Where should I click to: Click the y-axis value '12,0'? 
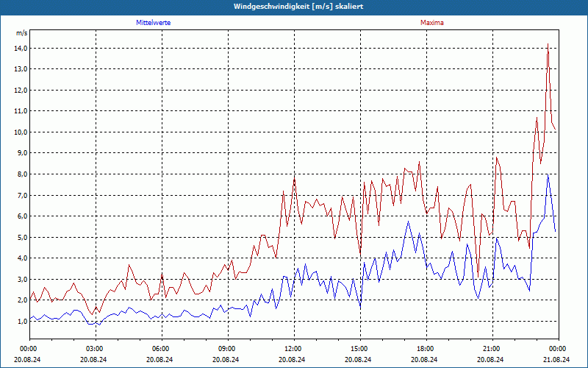tap(21, 90)
